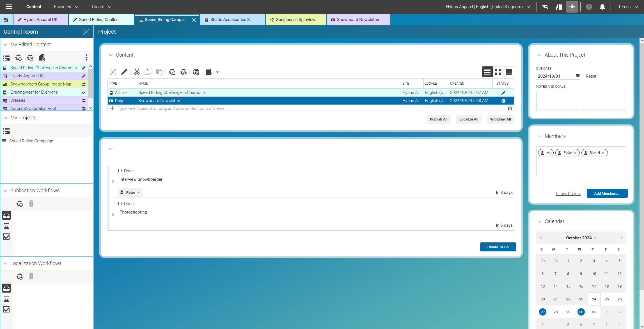644x329 pixels.
Task: Open the help question mark icon
Action: point(589,7)
